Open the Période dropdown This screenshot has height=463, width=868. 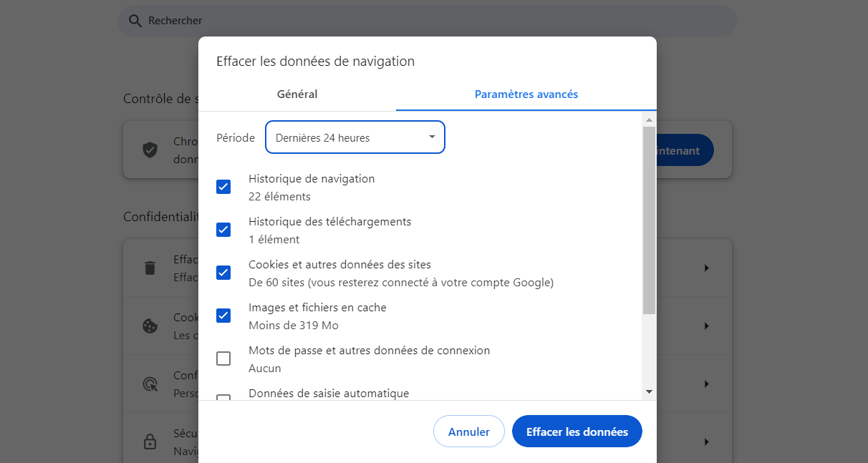click(x=355, y=137)
